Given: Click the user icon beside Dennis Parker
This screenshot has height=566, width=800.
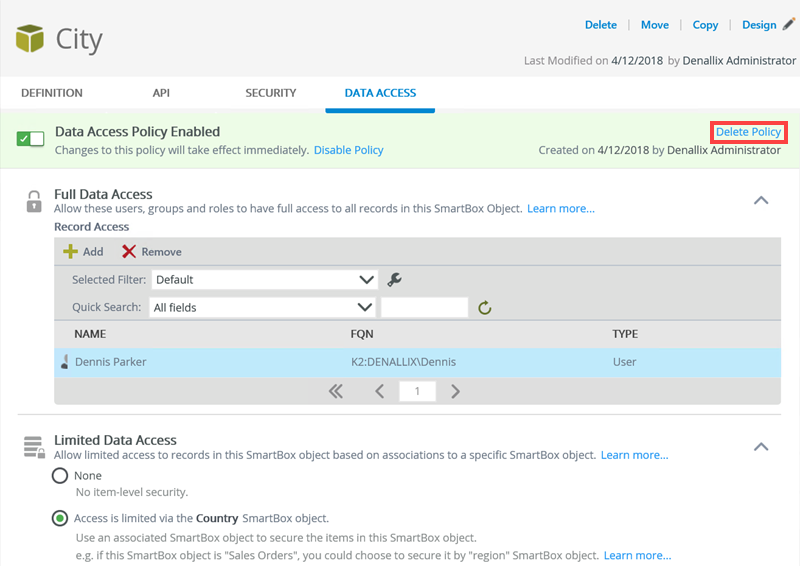Looking at the screenshot, I should tap(65, 361).
